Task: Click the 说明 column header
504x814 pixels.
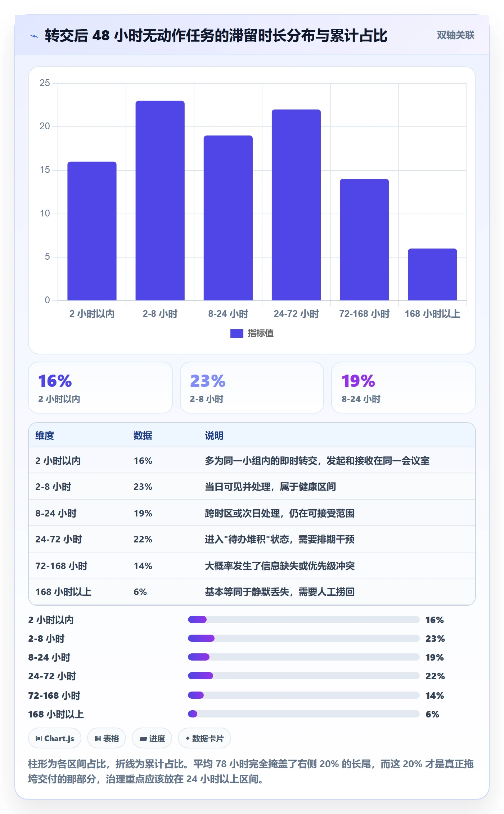Action: pyautogui.click(x=214, y=435)
